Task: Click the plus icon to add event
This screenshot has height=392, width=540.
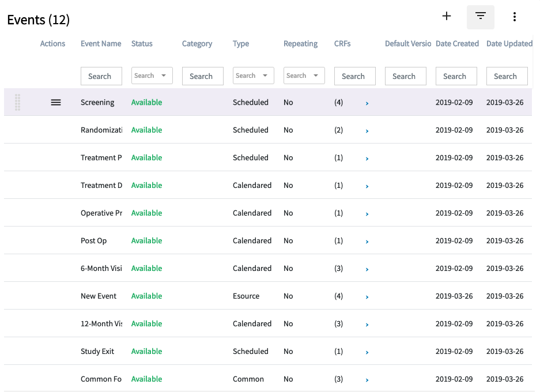Action: click(x=446, y=17)
